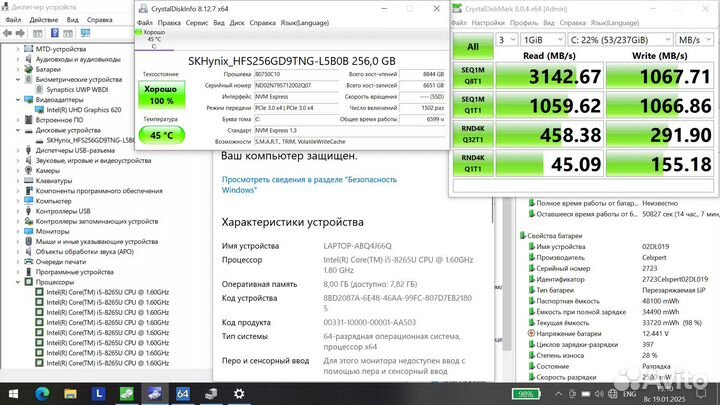Open Правка menu in CrystalDiskInfo
Viewport: 720px width, 405px height.
(x=169, y=22)
